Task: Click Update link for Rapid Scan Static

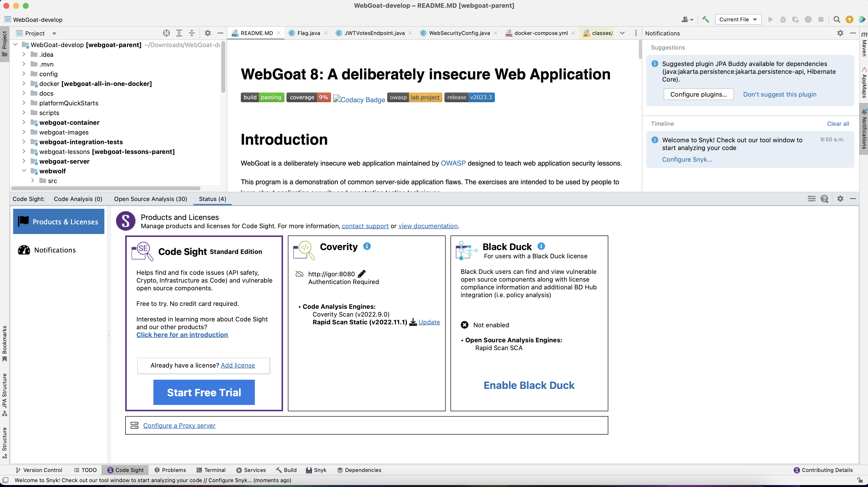Action: [x=429, y=322]
